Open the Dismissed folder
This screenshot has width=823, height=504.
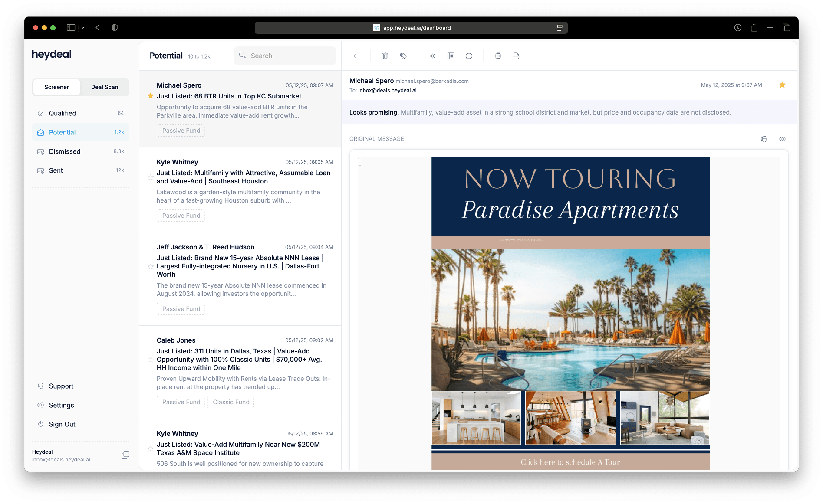click(65, 151)
